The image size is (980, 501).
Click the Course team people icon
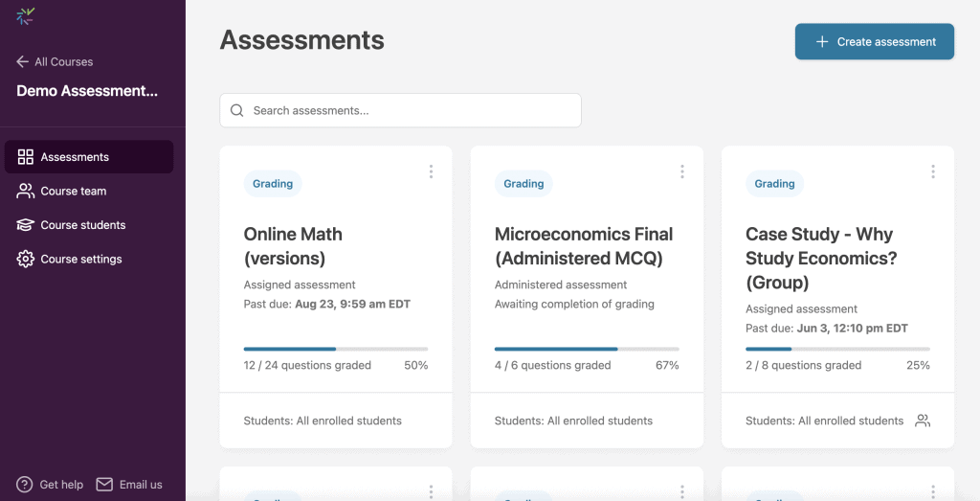[26, 191]
